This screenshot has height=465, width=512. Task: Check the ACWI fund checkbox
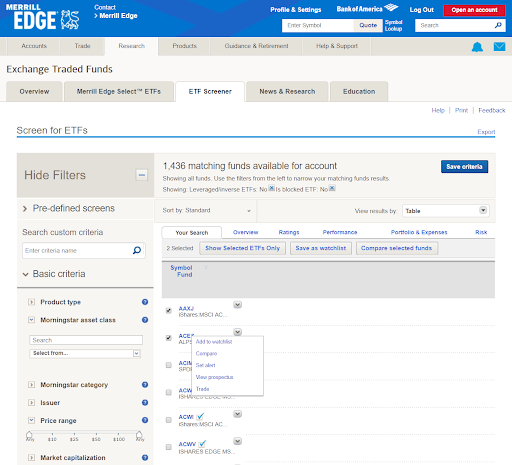[169, 420]
